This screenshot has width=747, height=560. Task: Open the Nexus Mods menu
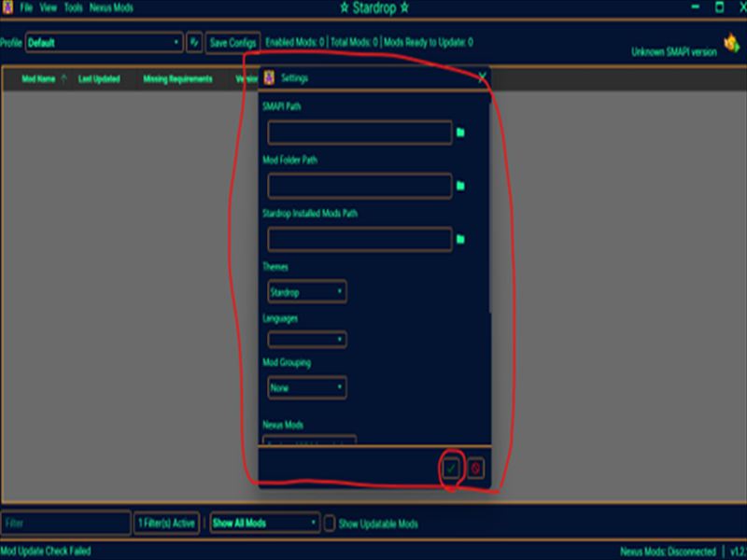tap(111, 7)
